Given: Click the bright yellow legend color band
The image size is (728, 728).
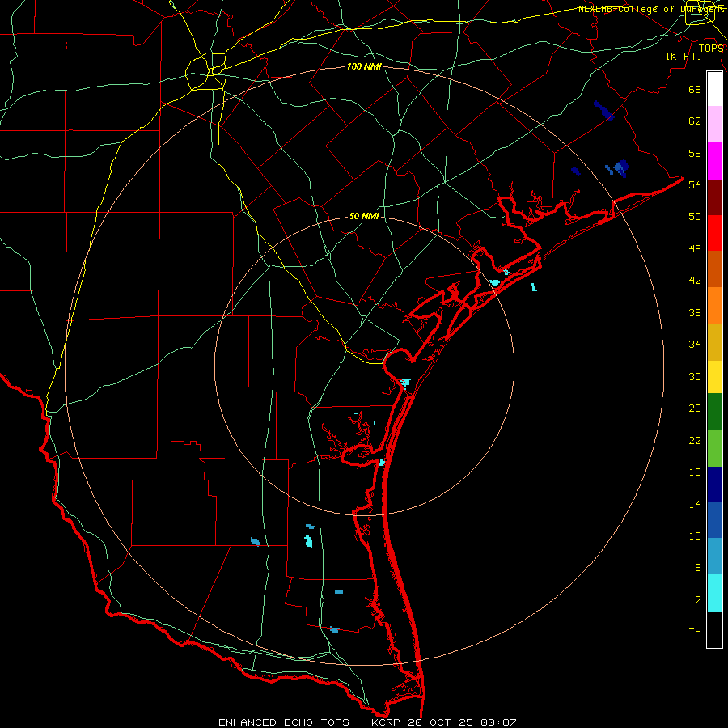Looking at the screenshot, I should point(714,377).
